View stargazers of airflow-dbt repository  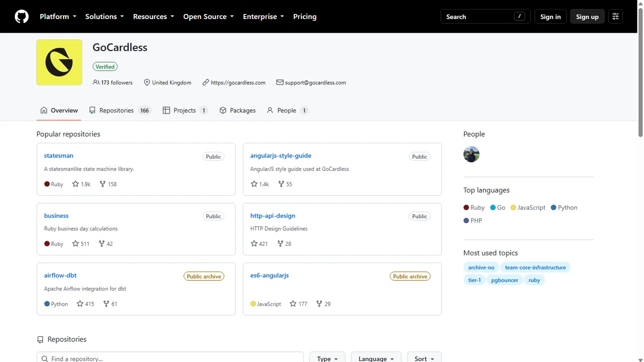[x=86, y=304]
